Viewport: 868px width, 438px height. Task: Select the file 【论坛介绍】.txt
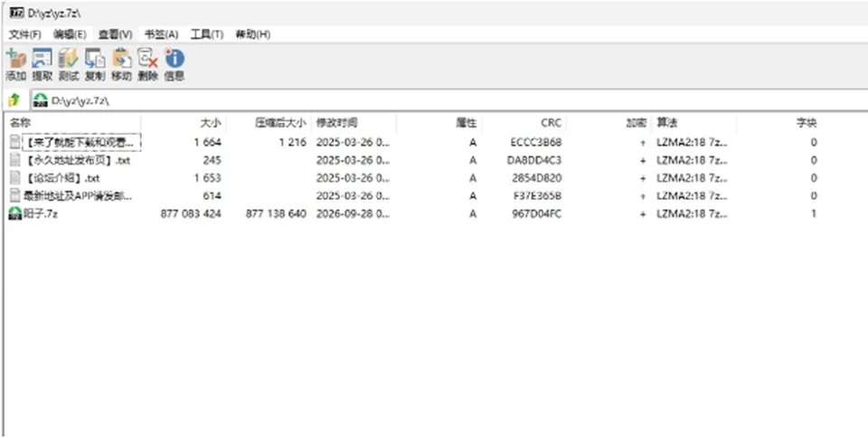pyautogui.click(x=62, y=177)
